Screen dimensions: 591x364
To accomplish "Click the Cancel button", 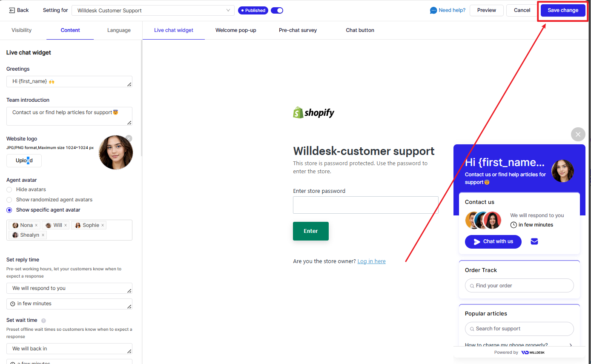I will 522,10.
